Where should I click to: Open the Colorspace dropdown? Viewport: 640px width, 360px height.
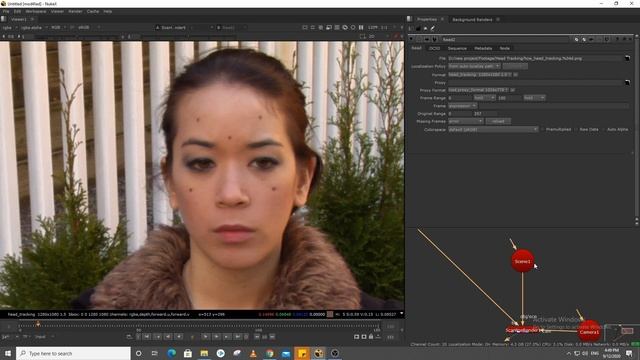[493, 129]
